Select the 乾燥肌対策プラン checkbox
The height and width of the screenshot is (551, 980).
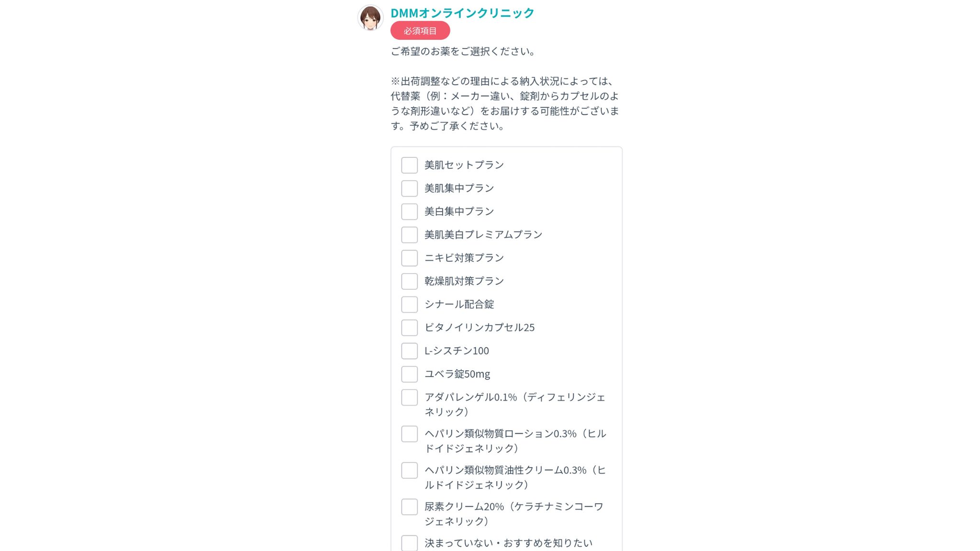tap(409, 281)
